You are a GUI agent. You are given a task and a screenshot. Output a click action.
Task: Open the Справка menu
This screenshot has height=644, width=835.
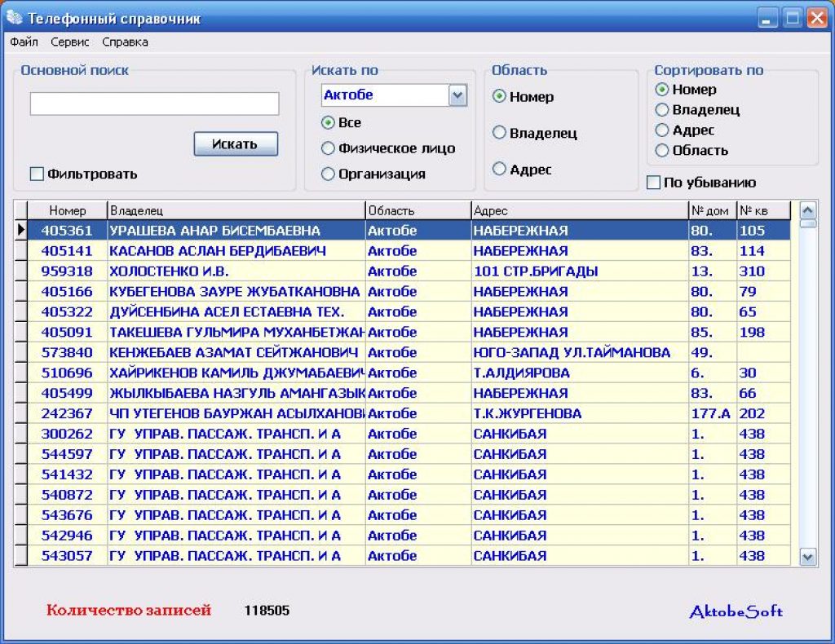tap(125, 42)
